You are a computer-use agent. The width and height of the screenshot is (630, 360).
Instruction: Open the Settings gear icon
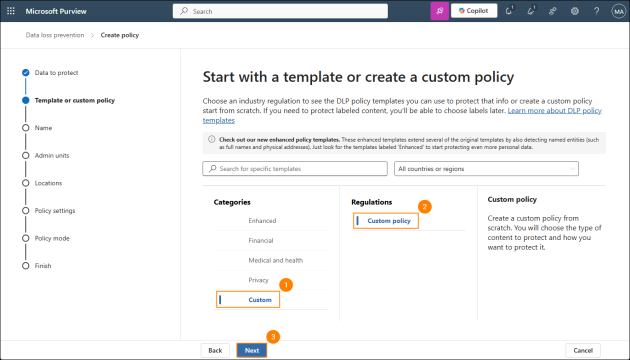pos(575,11)
